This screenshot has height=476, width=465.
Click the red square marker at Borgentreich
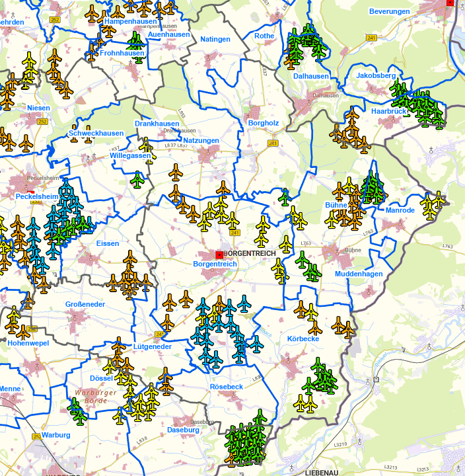tap(219, 255)
